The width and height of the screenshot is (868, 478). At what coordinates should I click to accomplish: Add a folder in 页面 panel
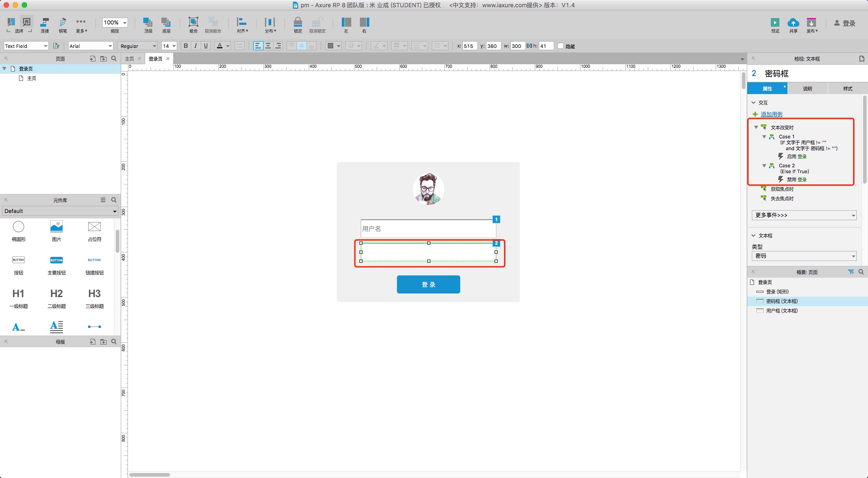pyautogui.click(x=104, y=58)
